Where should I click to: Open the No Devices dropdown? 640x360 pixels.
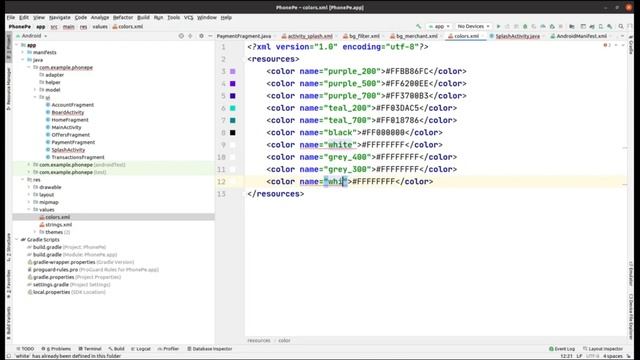pyautogui.click(x=473, y=27)
